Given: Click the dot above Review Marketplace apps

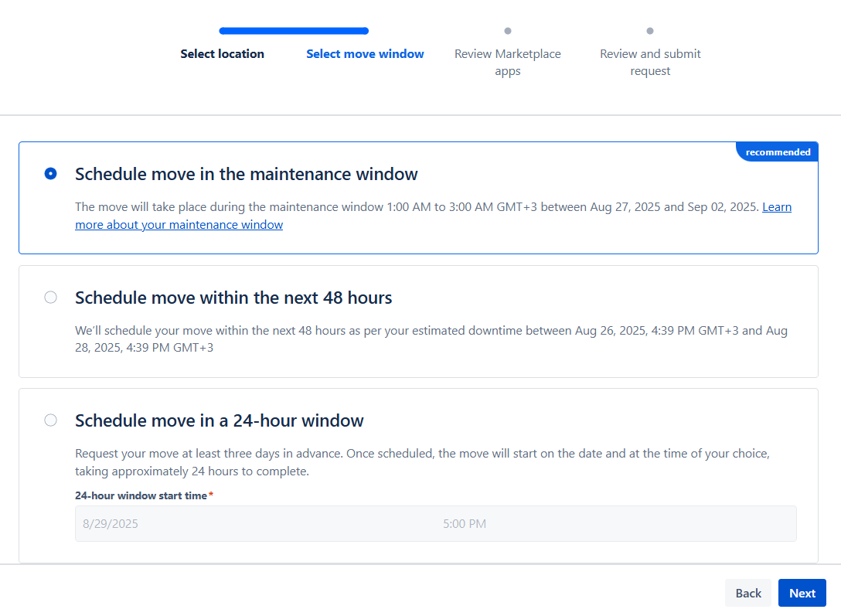Looking at the screenshot, I should [x=508, y=31].
